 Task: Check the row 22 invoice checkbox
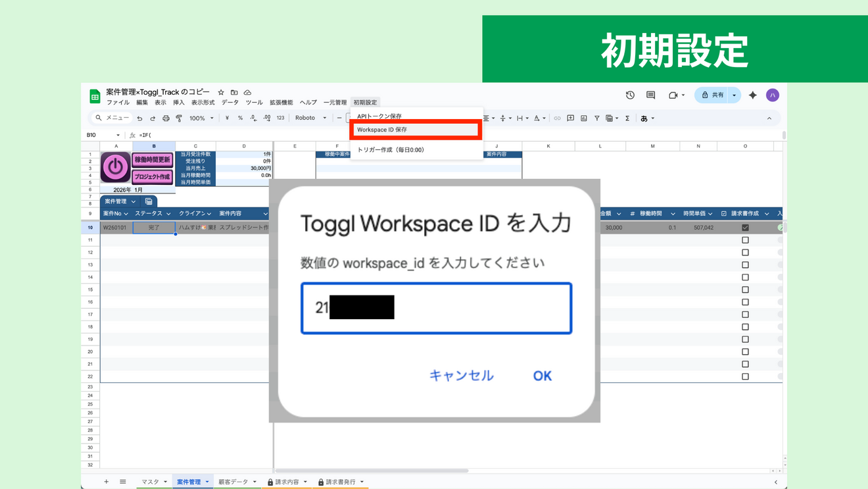pyautogui.click(x=745, y=376)
